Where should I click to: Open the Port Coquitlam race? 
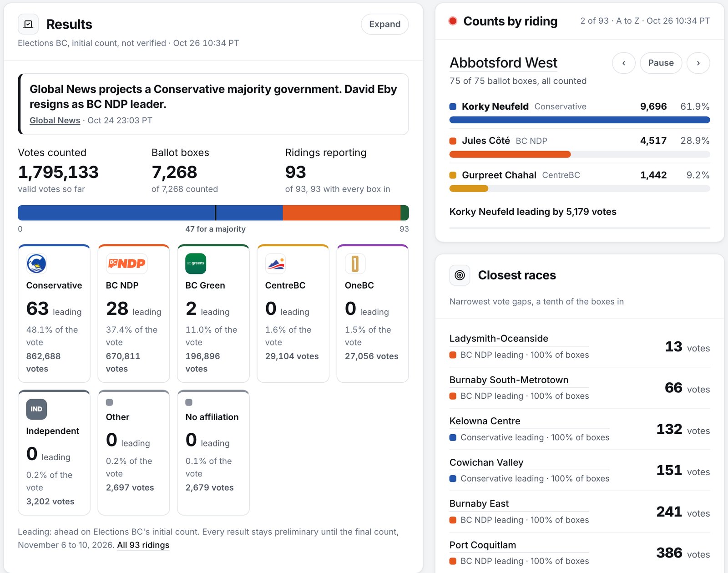point(483,545)
